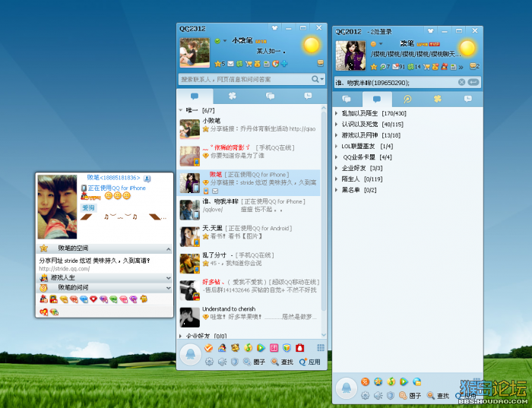Open the shopping cart icon in left QQ header
This screenshot has width=532, height=408.
point(249,64)
